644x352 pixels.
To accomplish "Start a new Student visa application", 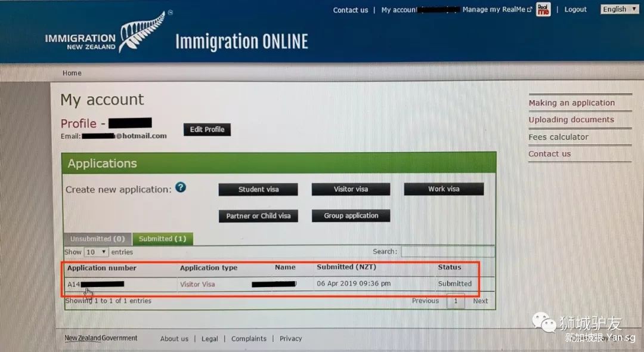I will coord(258,189).
